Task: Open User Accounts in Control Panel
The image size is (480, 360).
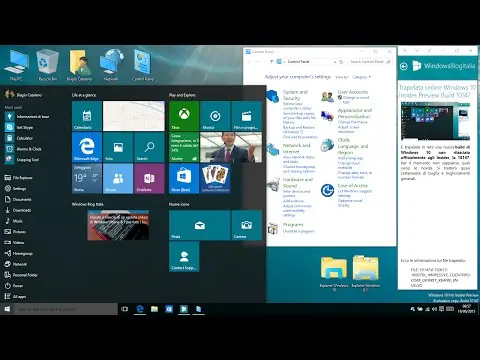Action: [353, 92]
